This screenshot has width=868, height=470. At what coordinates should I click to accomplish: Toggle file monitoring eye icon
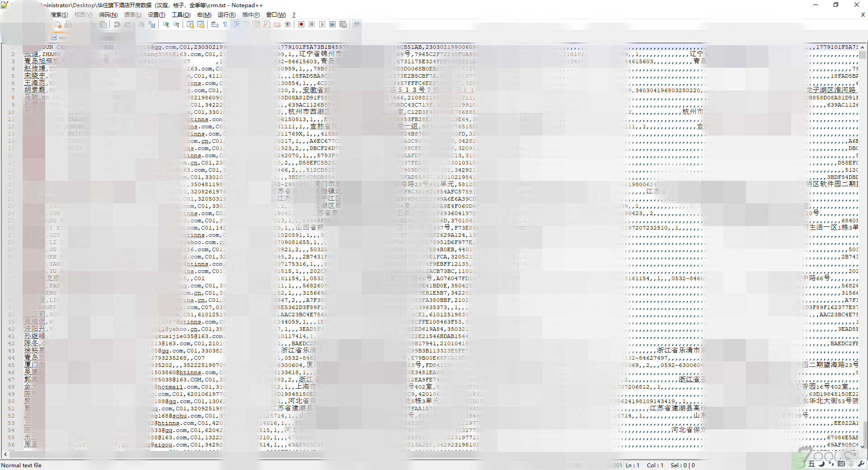click(288, 24)
